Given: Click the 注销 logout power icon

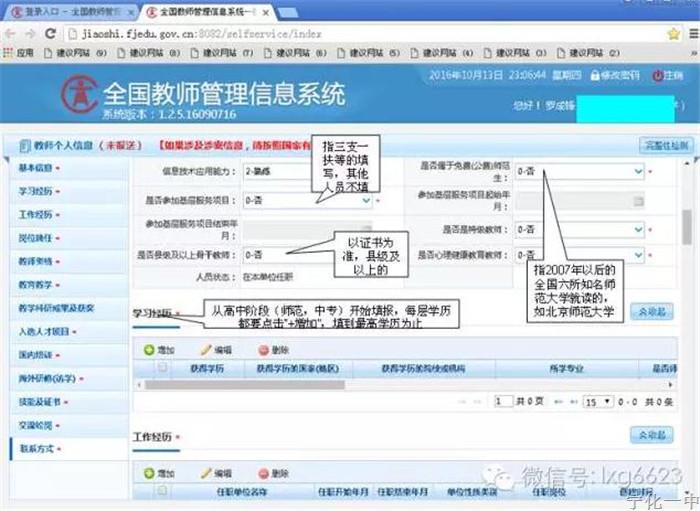Looking at the screenshot, I should point(657,75).
